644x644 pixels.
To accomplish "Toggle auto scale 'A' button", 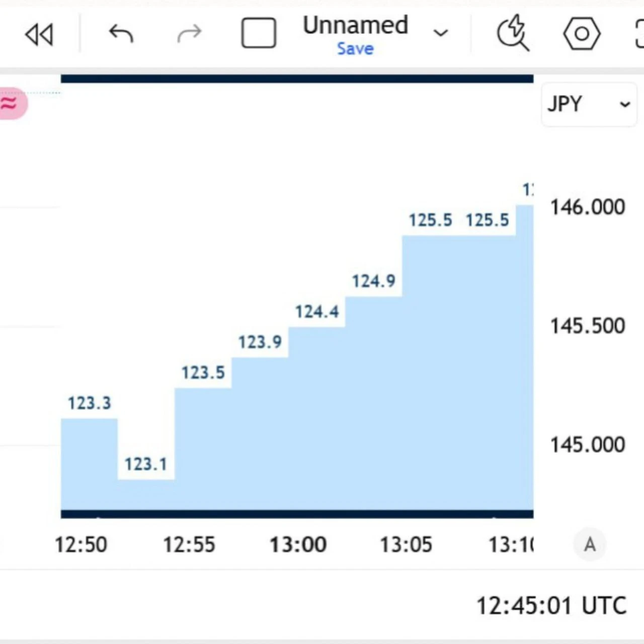I will (x=590, y=544).
